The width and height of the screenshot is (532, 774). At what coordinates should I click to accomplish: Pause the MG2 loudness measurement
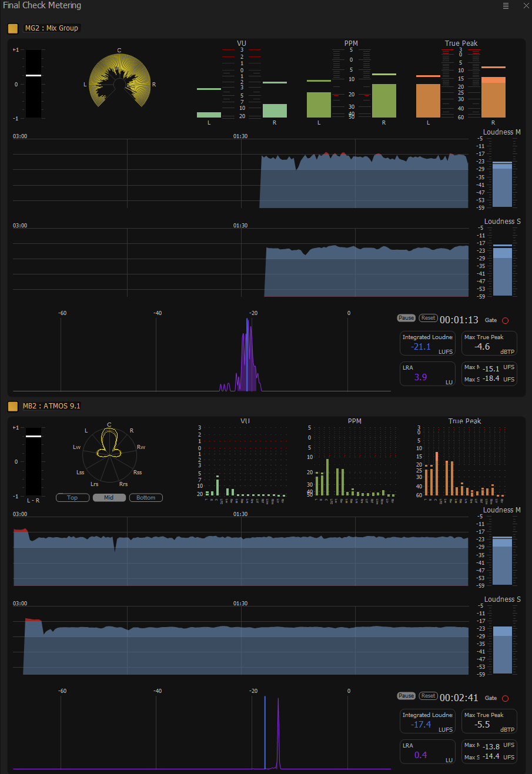pos(406,317)
